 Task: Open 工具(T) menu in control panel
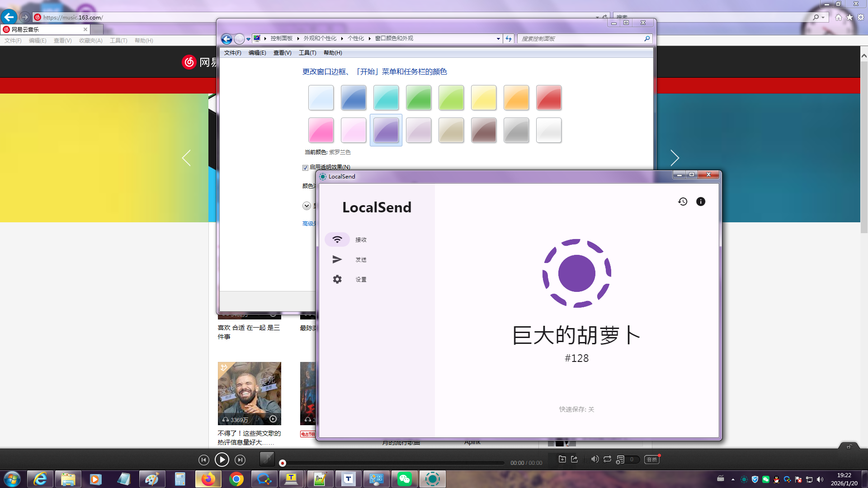pyautogui.click(x=307, y=53)
